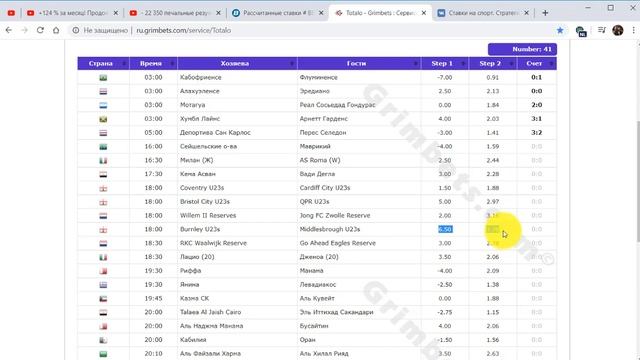This screenshot has width=640, height=360.
Task: Select 'Депортива Сан Карлос' cell
Action: pos(237,133)
